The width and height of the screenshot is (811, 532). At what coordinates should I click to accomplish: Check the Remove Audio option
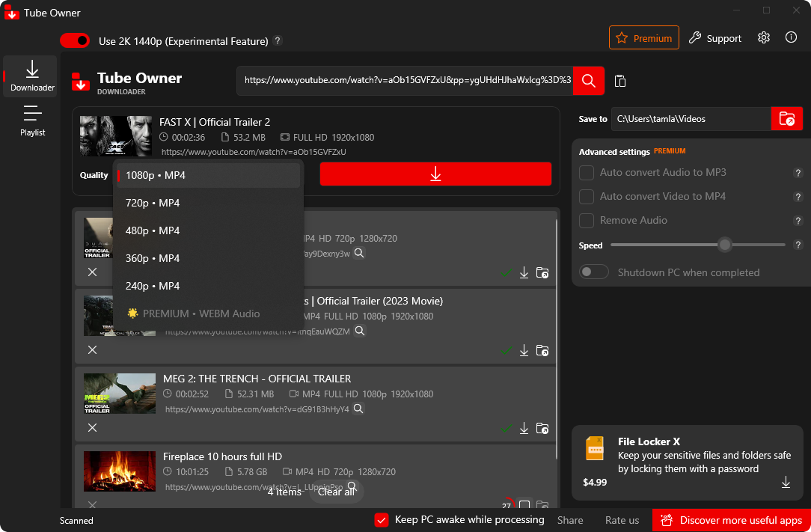point(587,221)
